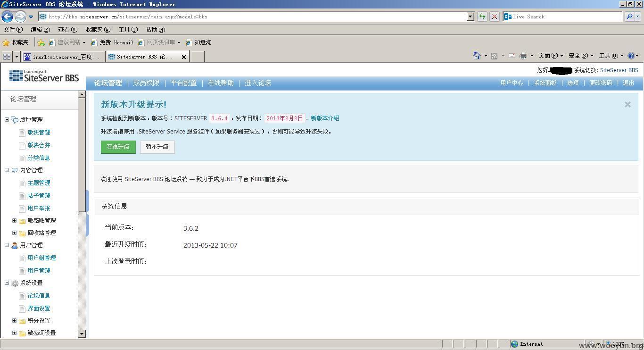The width and height of the screenshot is (644, 350).
Task: Open the 主题管理 tree item
Action: pos(39,183)
